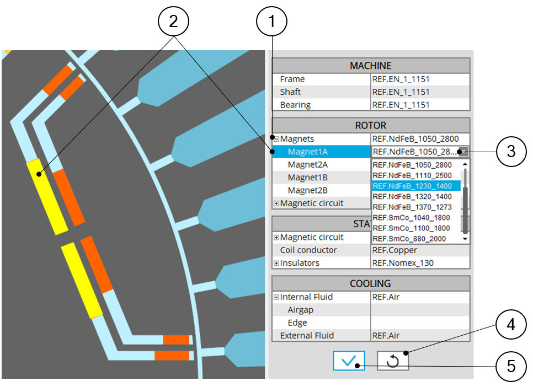Select the Magnet2A tree row
Image resolution: width=533 pixels, height=392 pixels.
click(x=308, y=164)
